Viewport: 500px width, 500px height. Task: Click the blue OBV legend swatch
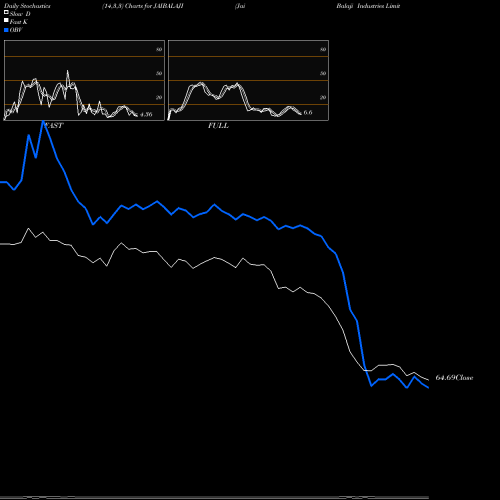click(x=6, y=30)
